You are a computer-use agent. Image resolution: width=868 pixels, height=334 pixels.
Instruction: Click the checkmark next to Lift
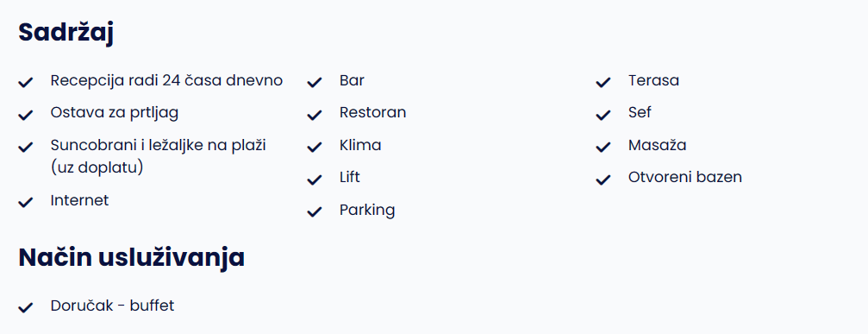click(x=315, y=180)
